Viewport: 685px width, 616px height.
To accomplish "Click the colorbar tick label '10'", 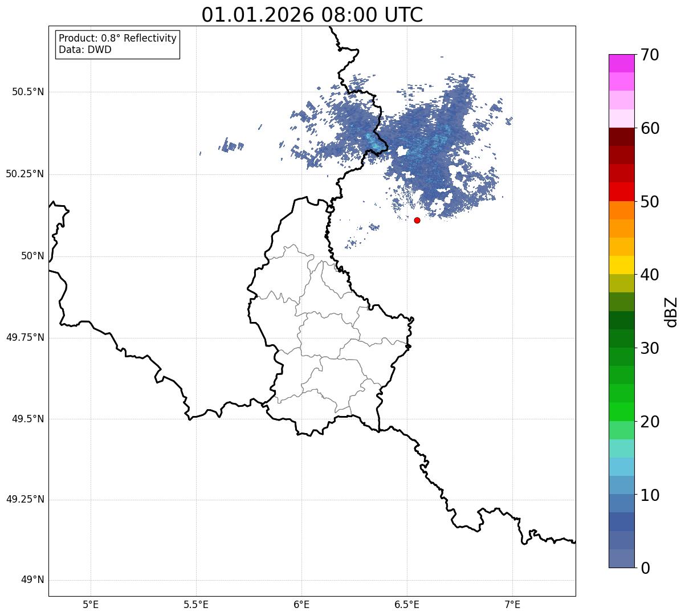I will pos(650,495).
